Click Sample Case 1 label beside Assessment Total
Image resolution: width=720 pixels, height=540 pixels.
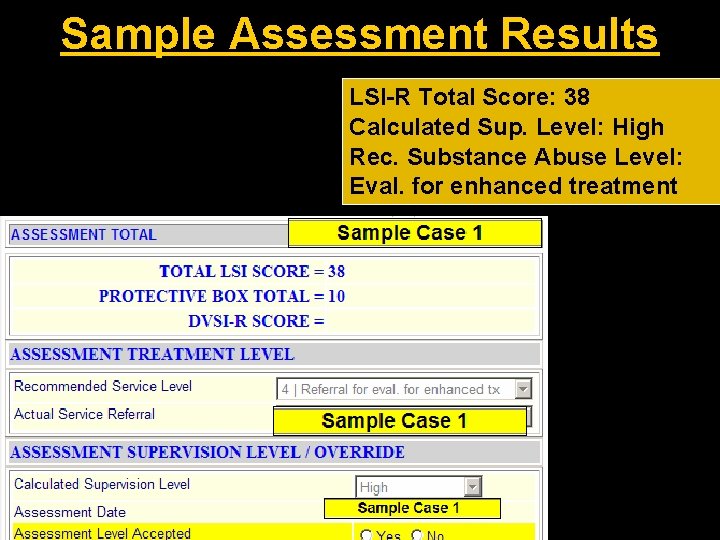pos(415,233)
